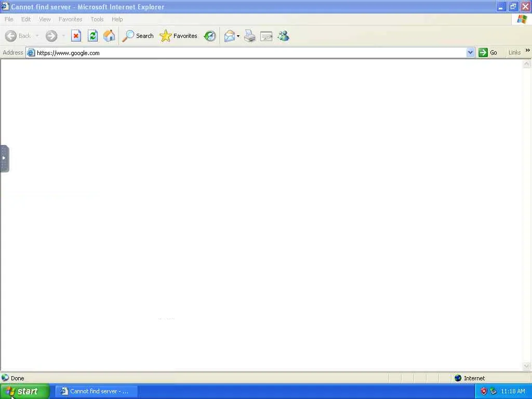
Task: Click the Done status bar text
Action: (17, 378)
